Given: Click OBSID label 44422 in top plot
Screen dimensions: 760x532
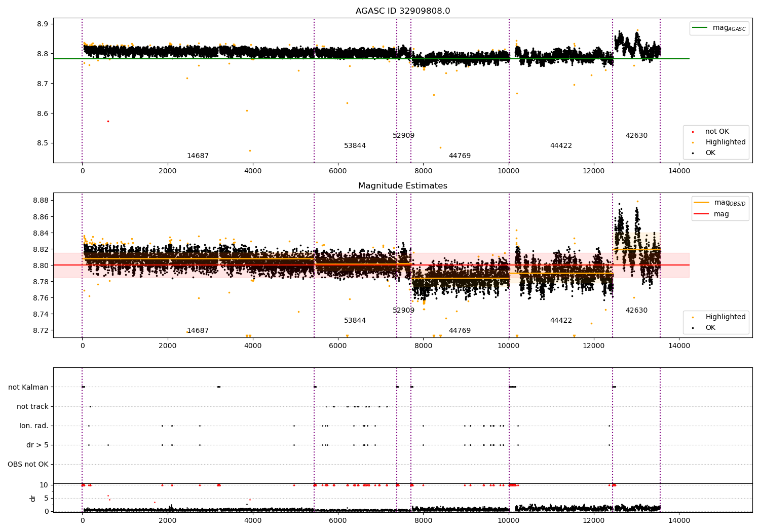Looking at the screenshot, I should (x=561, y=146).
